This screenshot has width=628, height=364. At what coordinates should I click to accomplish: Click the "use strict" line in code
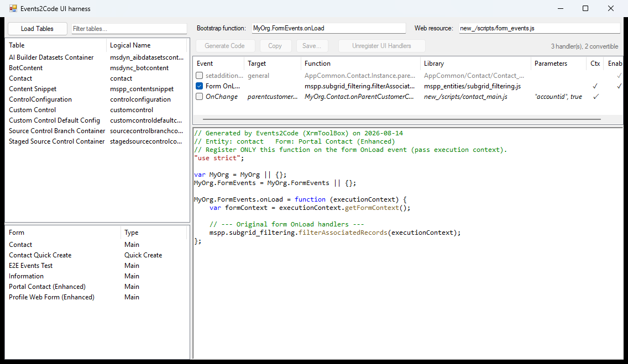pos(219,158)
